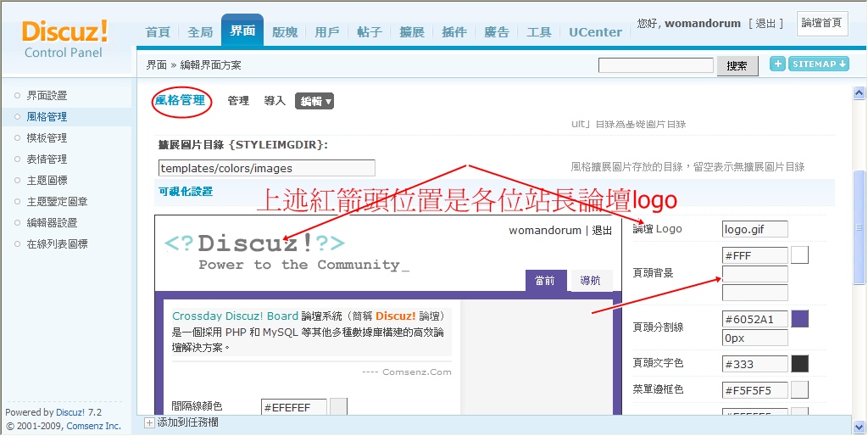Click the 管理 link next to 風格管理

point(238,101)
